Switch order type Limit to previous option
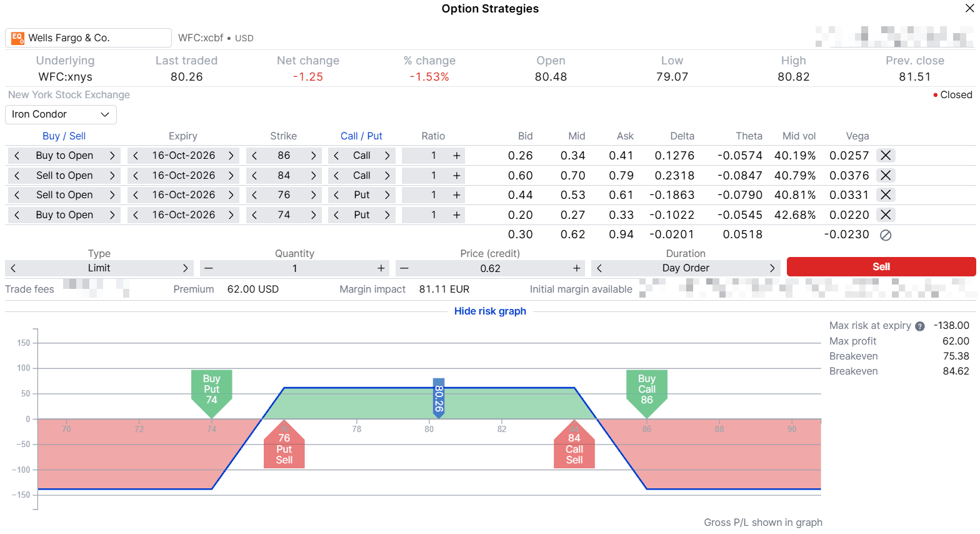The width and height of the screenshot is (980, 534). (x=13, y=268)
